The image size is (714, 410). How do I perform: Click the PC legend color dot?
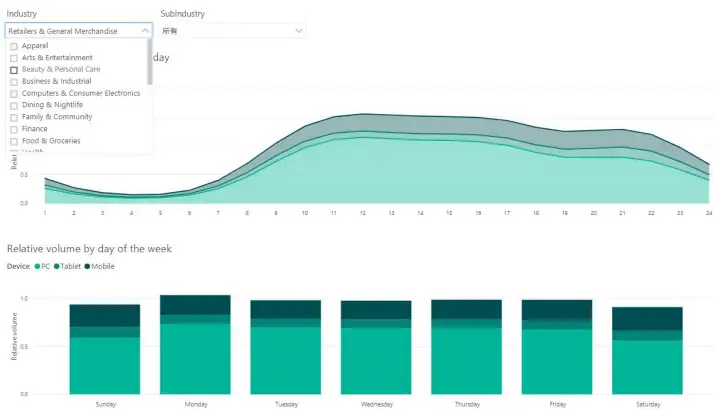tap(37, 266)
